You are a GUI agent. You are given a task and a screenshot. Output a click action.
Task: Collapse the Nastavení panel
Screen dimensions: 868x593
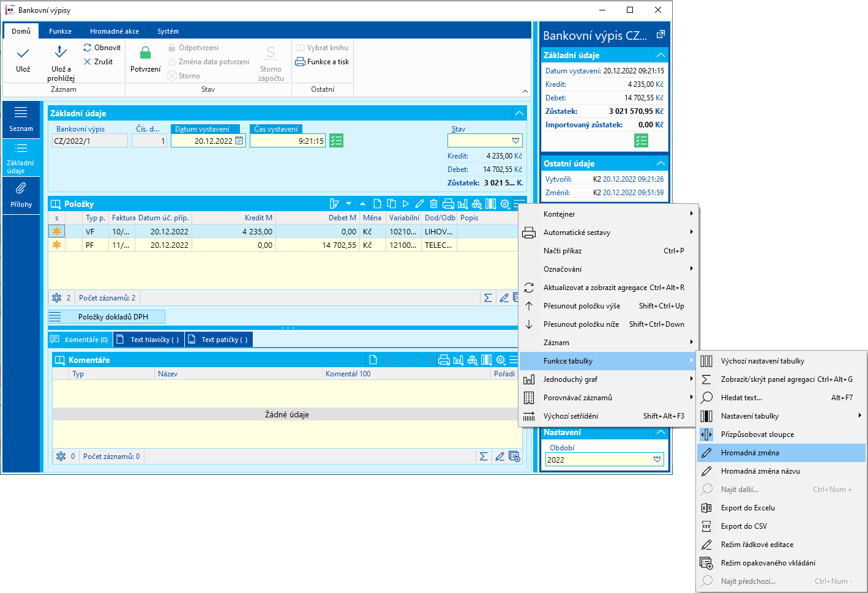(660, 432)
